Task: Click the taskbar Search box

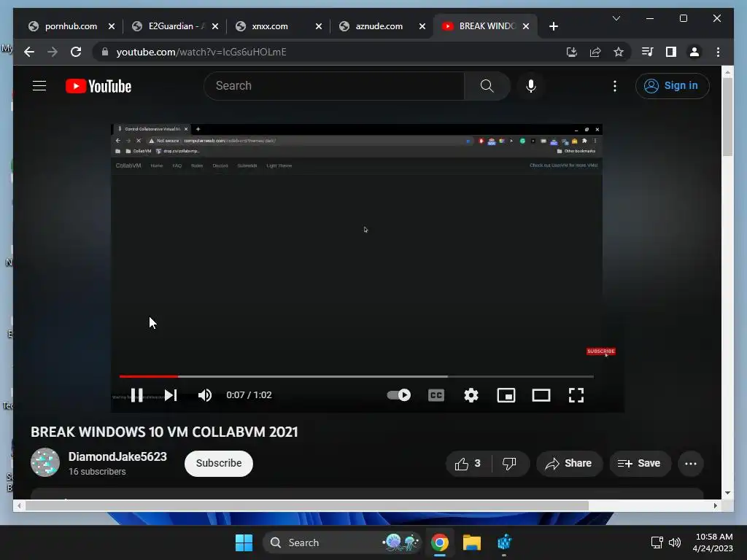Action: [x=342, y=542]
